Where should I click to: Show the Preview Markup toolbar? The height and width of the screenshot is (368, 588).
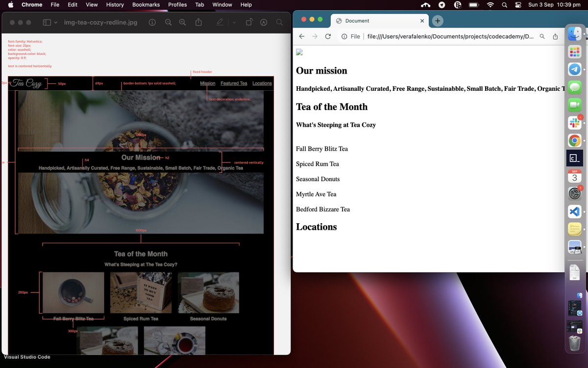click(264, 23)
